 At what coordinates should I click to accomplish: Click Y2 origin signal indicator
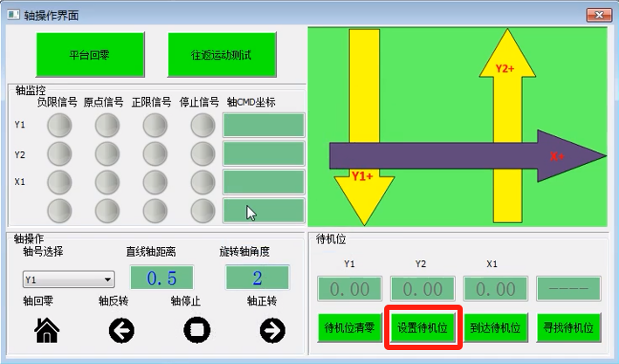107,155
